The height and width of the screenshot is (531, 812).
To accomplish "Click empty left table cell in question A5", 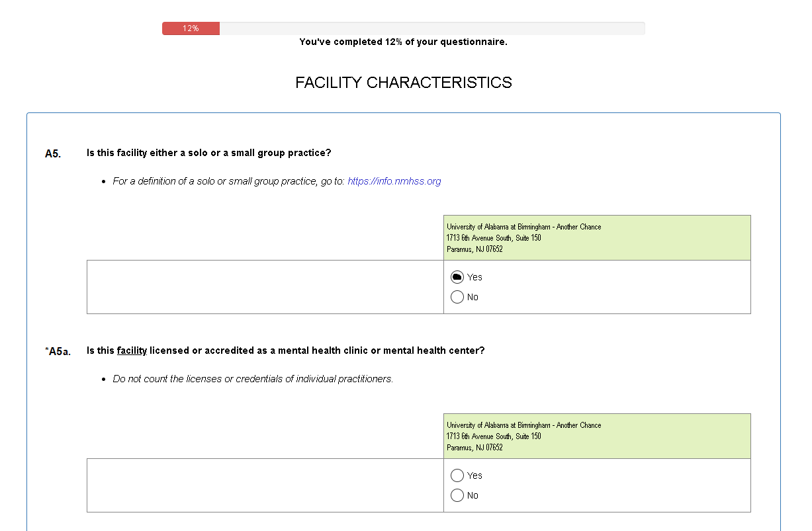I will pos(265,287).
